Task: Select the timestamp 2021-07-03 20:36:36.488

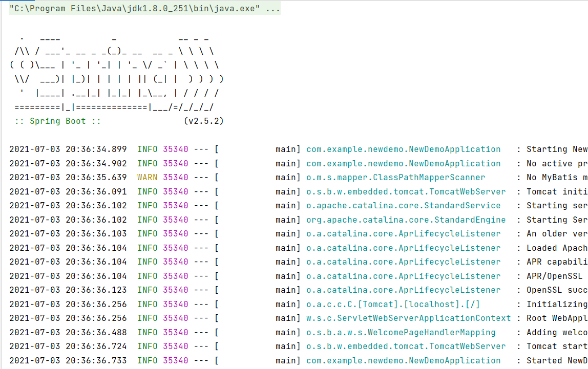Action: pyautogui.click(x=68, y=332)
